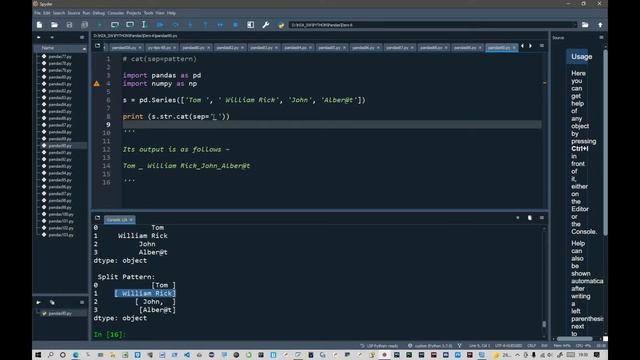Close the Console 1/A tab
The height and width of the screenshot is (360, 640).
pos(131,220)
